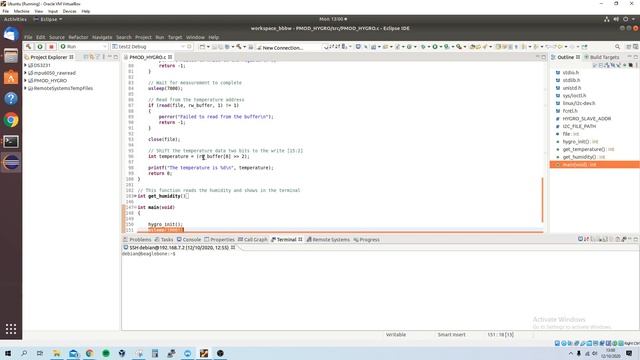Click the terminal prompt debian@beaglebone line
The height and width of the screenshot is (360, 640).
[149, 254]
